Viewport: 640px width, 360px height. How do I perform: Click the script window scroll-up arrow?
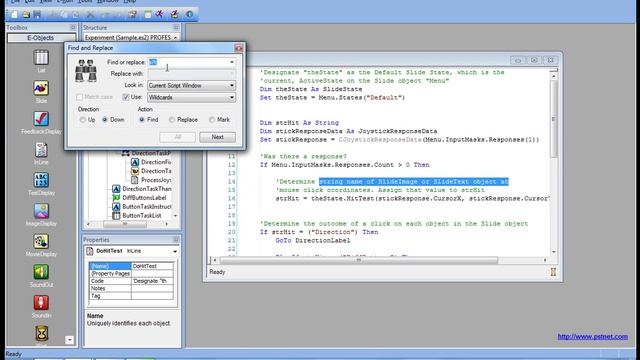click(x=553, y=76)
